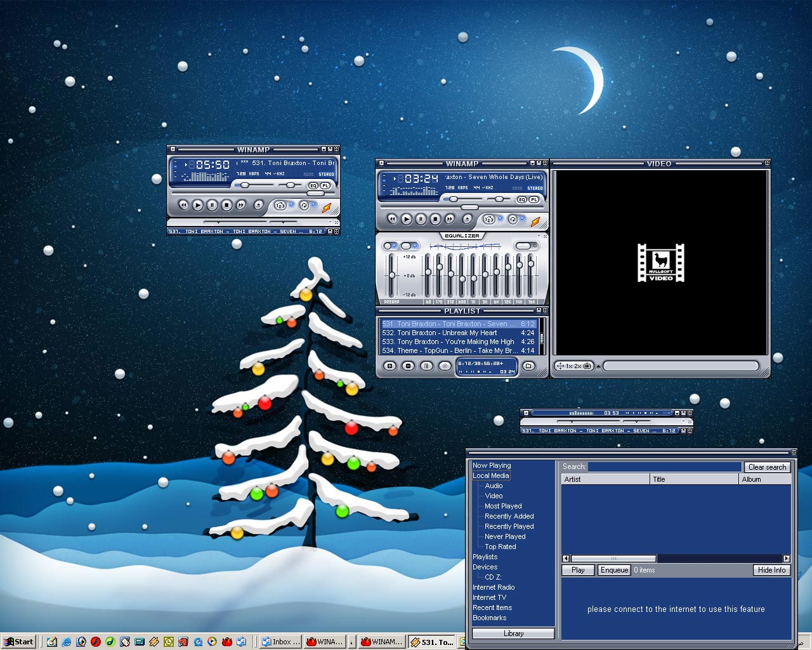
Task: Select the Local Media tree node
Action: pyautogui.click(x=490, y=475)
